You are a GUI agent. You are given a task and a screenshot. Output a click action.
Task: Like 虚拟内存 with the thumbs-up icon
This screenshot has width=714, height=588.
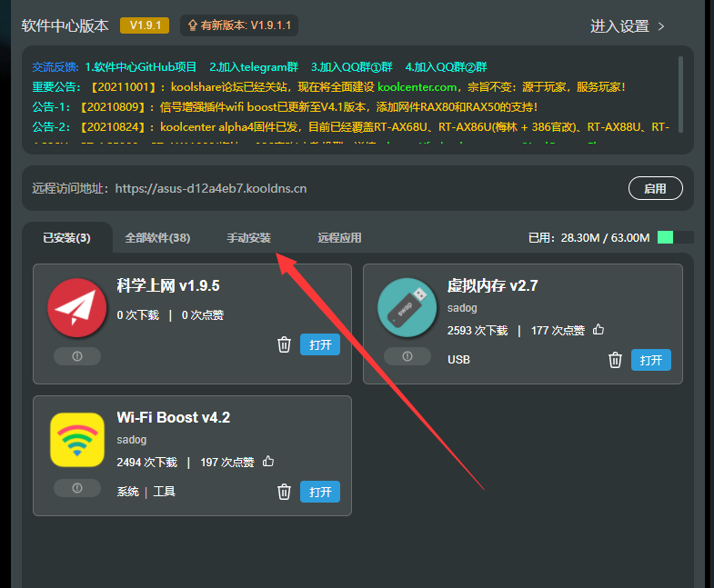598,330
